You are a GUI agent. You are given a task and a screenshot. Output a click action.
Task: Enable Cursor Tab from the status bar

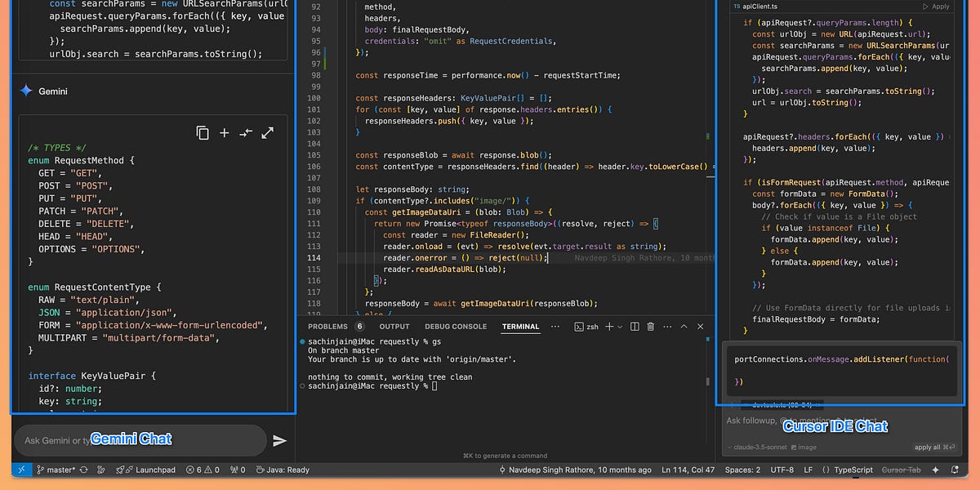tap(902, 470)
